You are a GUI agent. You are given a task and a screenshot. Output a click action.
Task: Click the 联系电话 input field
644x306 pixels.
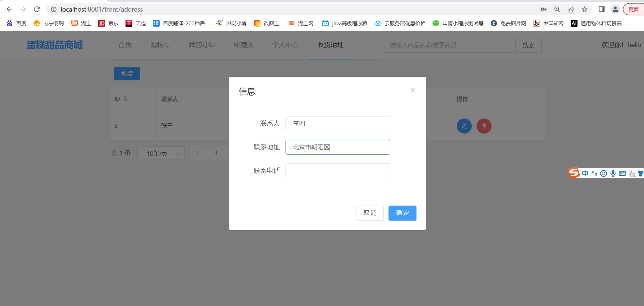(338, 171)
